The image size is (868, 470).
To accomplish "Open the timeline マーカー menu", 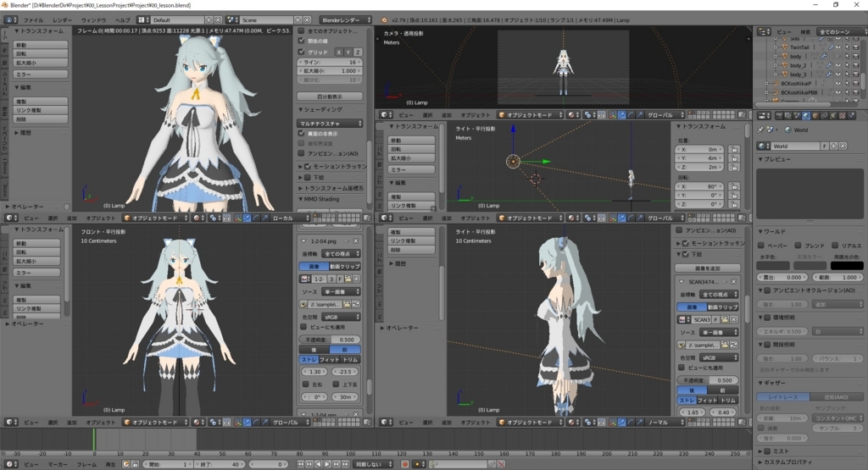I will coord(58,464).
